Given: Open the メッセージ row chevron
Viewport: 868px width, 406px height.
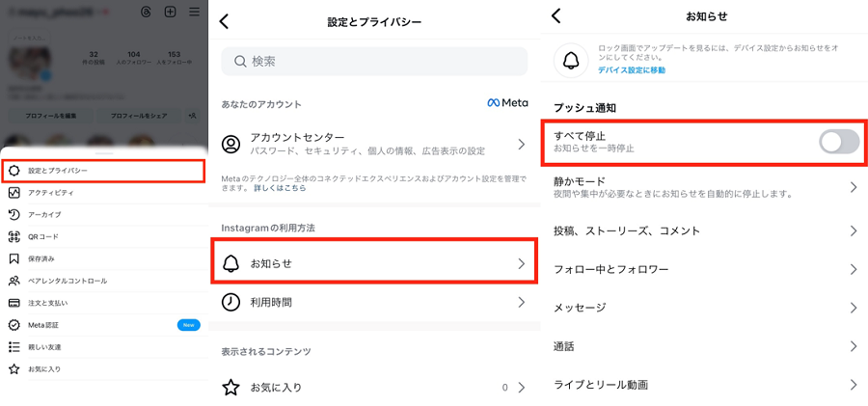Looking at the screenshot, I should [x=853, y=308].
